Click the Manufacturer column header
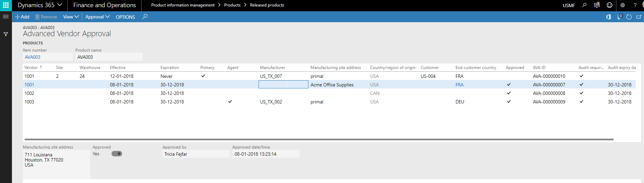 [273, 68]
